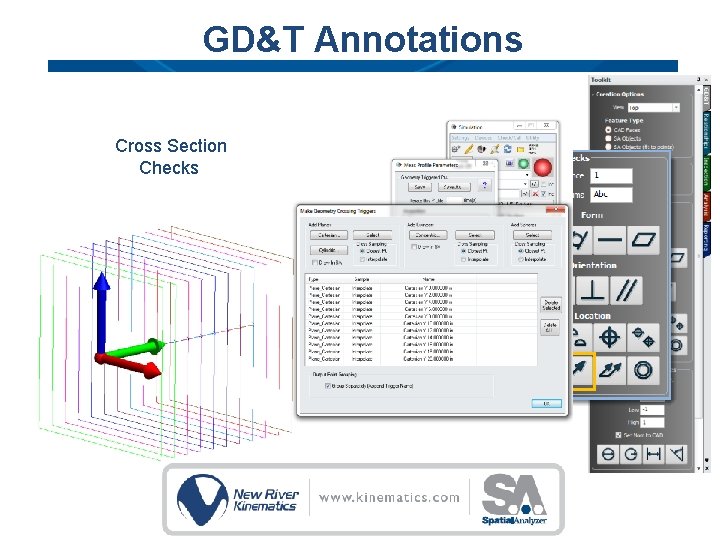Switch to the Relationships vertical tab
Screen dimensions: 720x540
706,132
